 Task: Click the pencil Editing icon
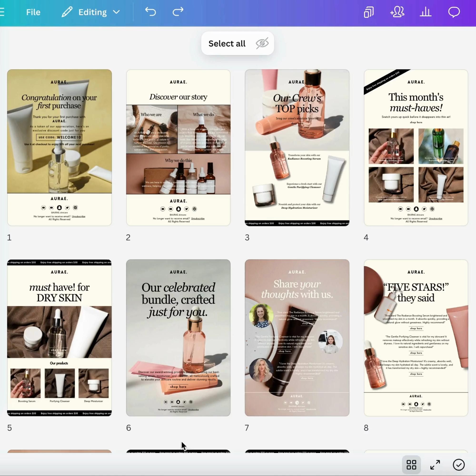coord(67,12)
